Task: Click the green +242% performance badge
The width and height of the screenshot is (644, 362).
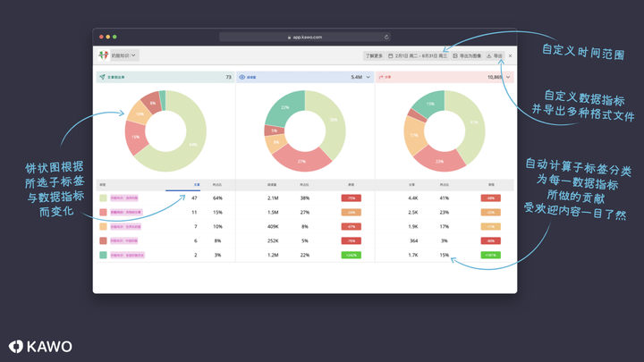Action: [x=352, y=255]
